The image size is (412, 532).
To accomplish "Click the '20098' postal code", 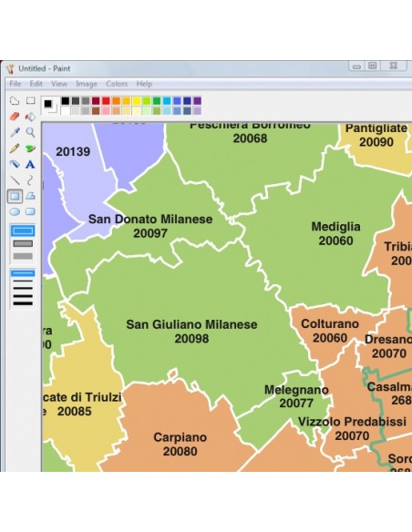I will pos(191,339).
